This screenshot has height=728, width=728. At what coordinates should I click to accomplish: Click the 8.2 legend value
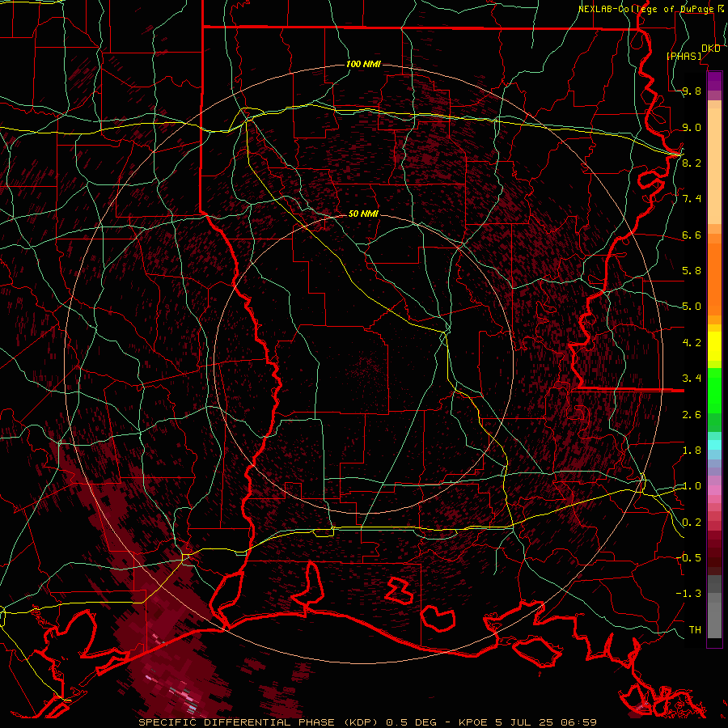click(692, 163)
